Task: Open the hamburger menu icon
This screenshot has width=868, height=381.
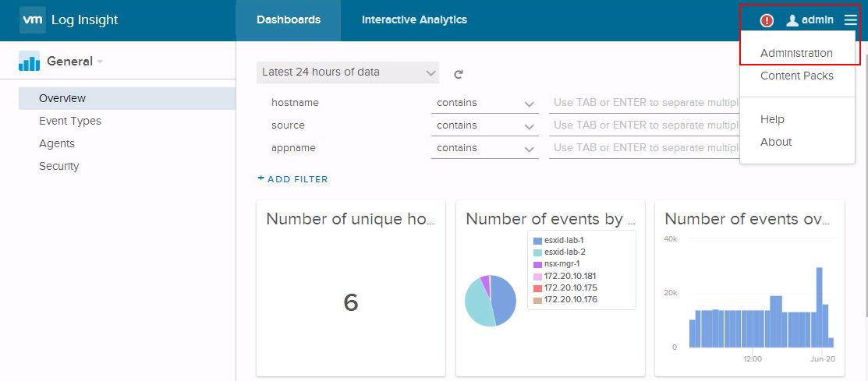Action: tap(850, 20)
